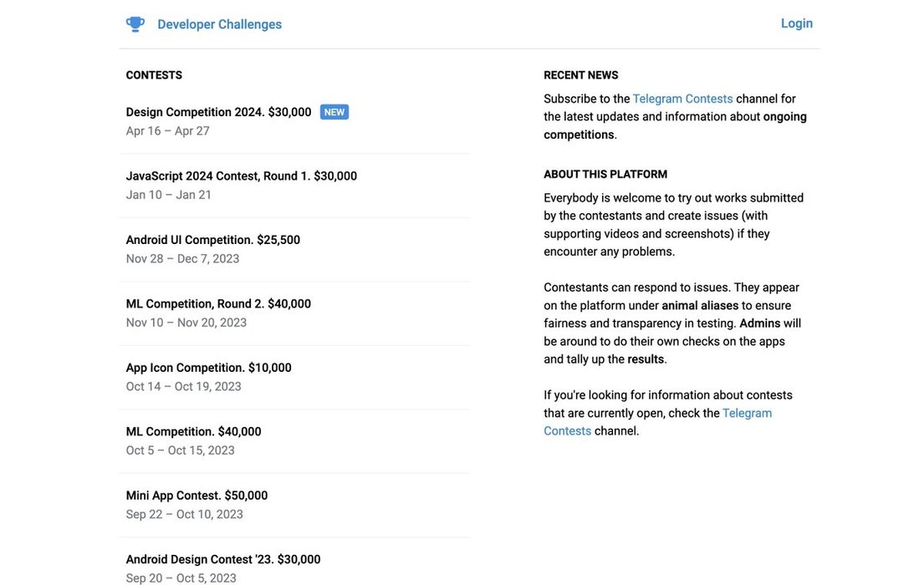The height and width of the screenshot is (585, 924).
Task: View the App Icon Competition contest
Action: 208,368
